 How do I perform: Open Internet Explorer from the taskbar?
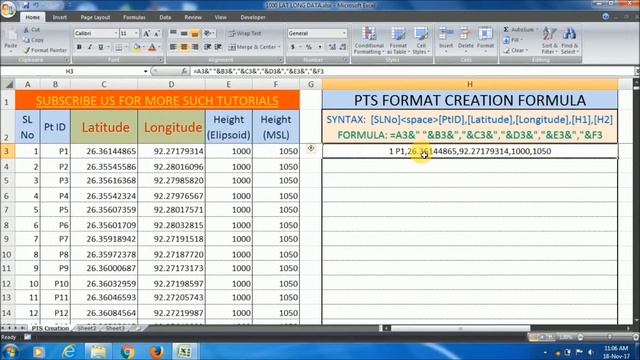[69, 351]
